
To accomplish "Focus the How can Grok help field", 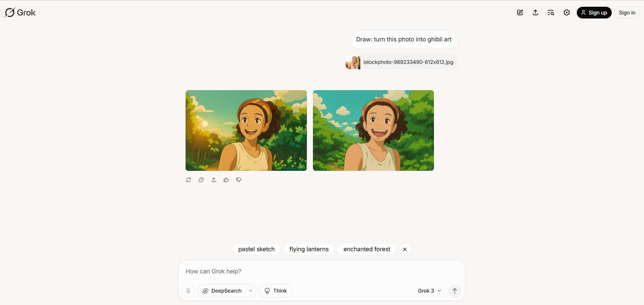I will 321,271.
